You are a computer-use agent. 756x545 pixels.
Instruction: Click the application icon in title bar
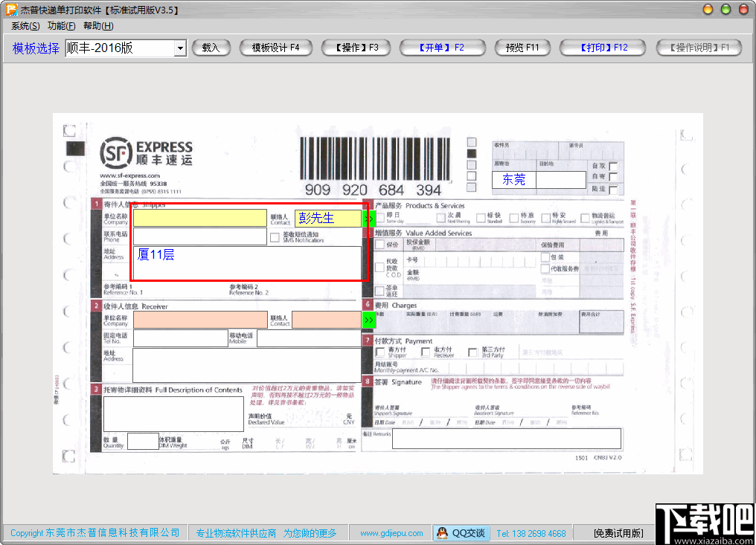click(11, 10)
